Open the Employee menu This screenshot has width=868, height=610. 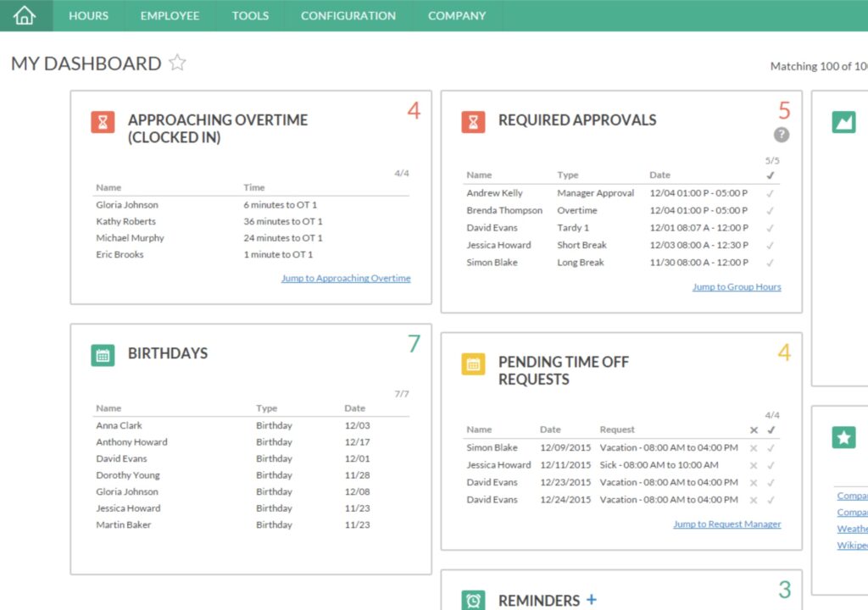170,15
